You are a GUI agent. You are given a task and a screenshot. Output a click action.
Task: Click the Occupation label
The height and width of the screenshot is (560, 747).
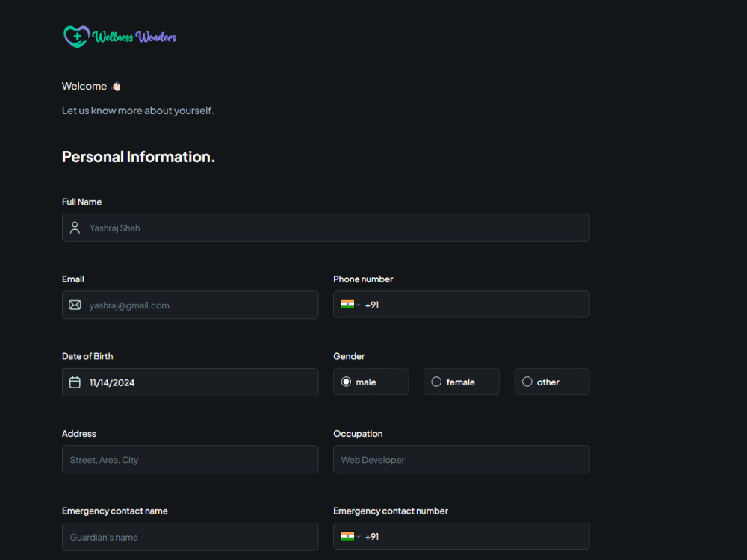[358, 434]
